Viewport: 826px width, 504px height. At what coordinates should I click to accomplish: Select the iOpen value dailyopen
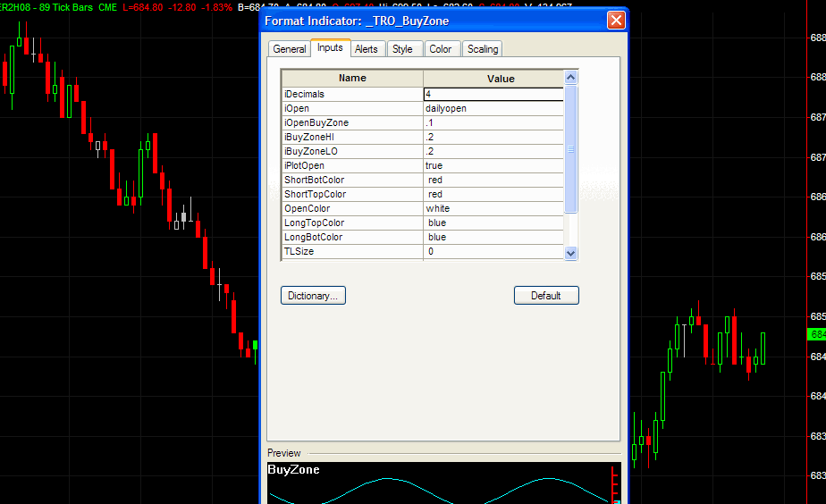coord(493,108)
